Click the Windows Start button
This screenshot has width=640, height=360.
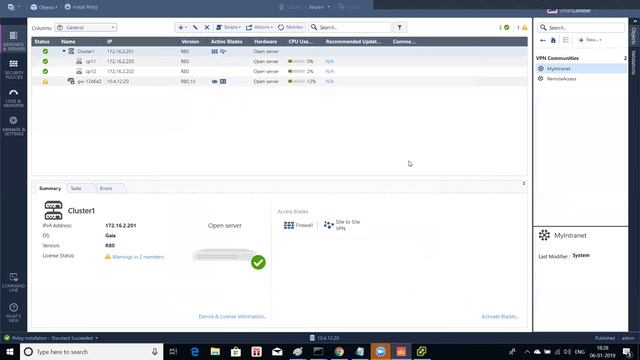coord(10,351)
